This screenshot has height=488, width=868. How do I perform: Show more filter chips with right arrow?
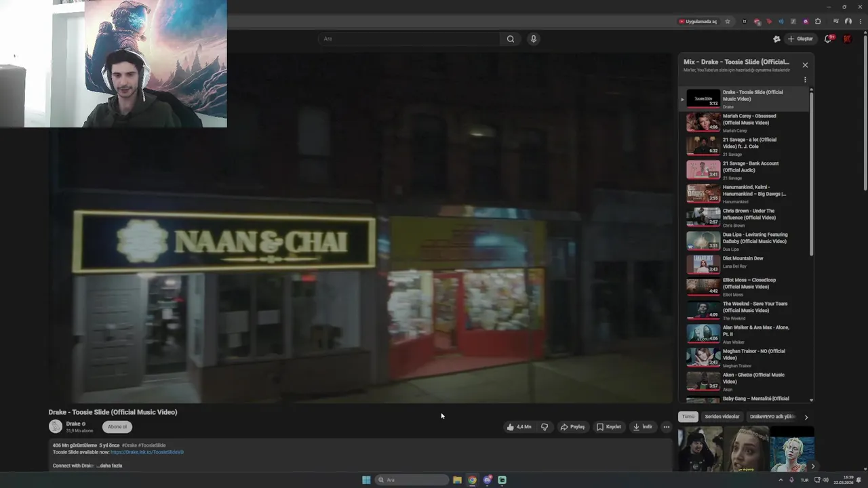806,418
